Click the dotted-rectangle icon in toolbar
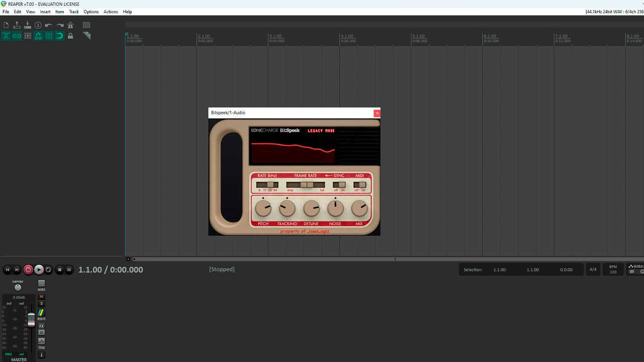 coord(86,25)
